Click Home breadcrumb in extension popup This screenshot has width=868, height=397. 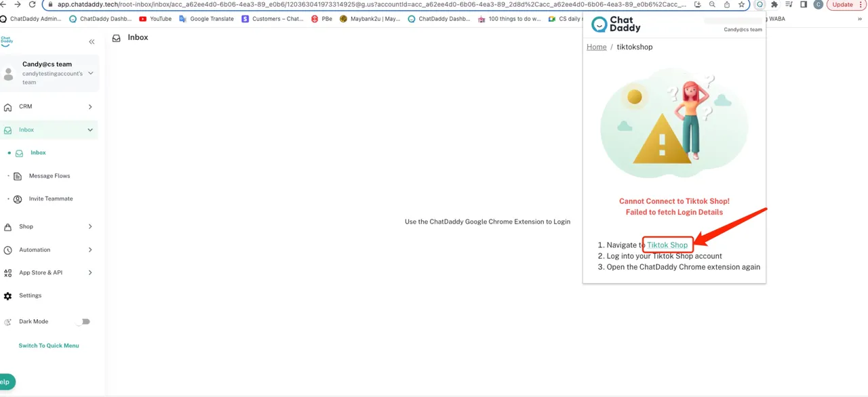[597, 47]
